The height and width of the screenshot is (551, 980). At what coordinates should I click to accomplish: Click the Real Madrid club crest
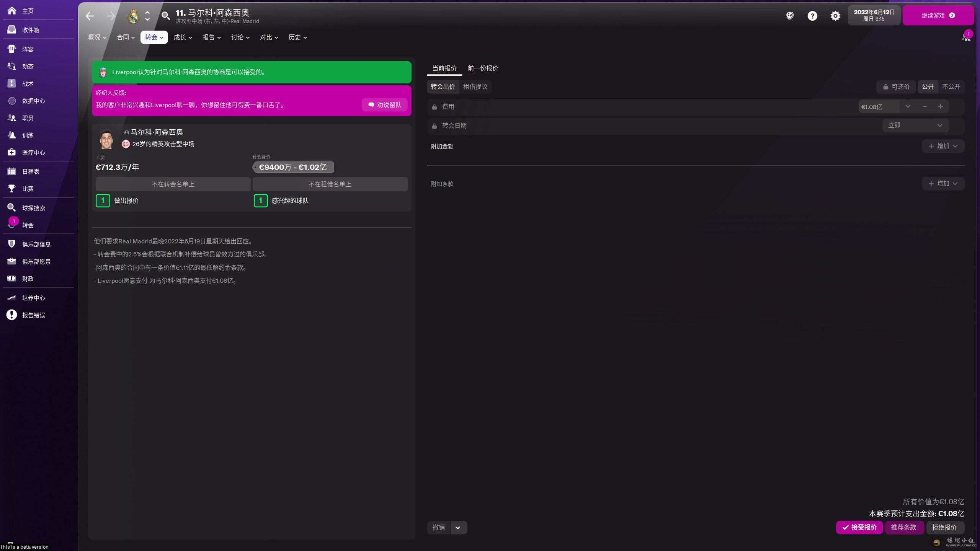click(133, 16)
